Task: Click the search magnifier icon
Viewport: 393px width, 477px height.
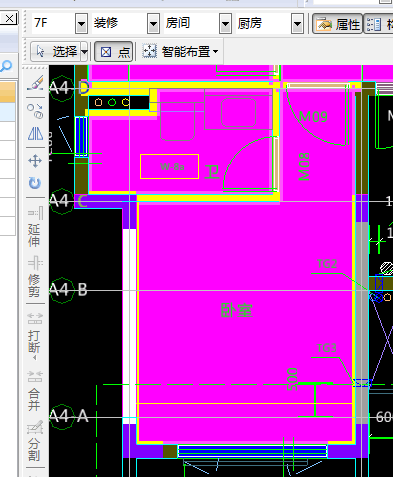Action: (6, 66)
